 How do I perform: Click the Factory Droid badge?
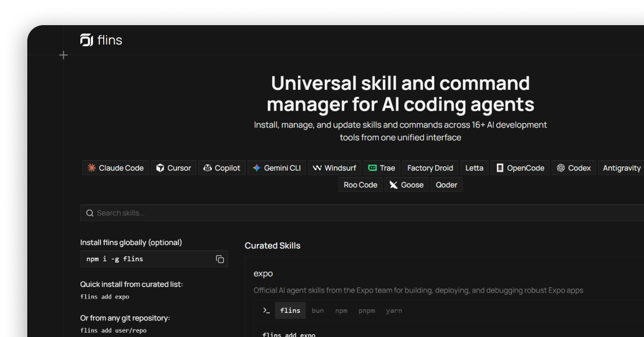tap(430, 168)
